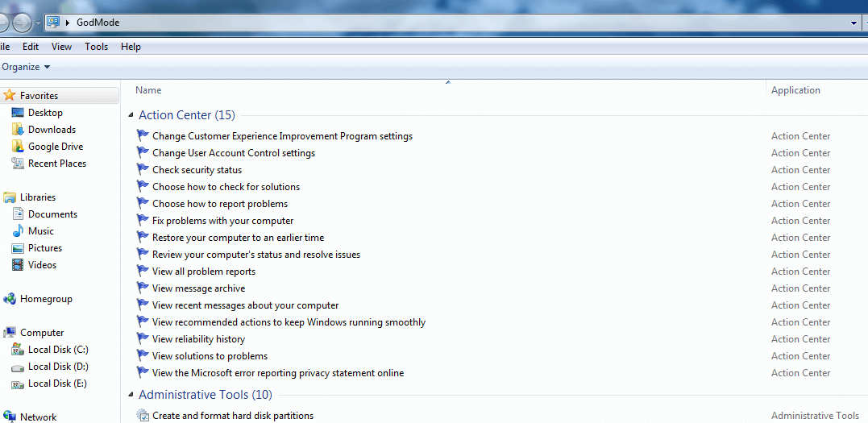Sort by the Application column header
The width and height of the screenshot is (868, 423).
point(795,90)
